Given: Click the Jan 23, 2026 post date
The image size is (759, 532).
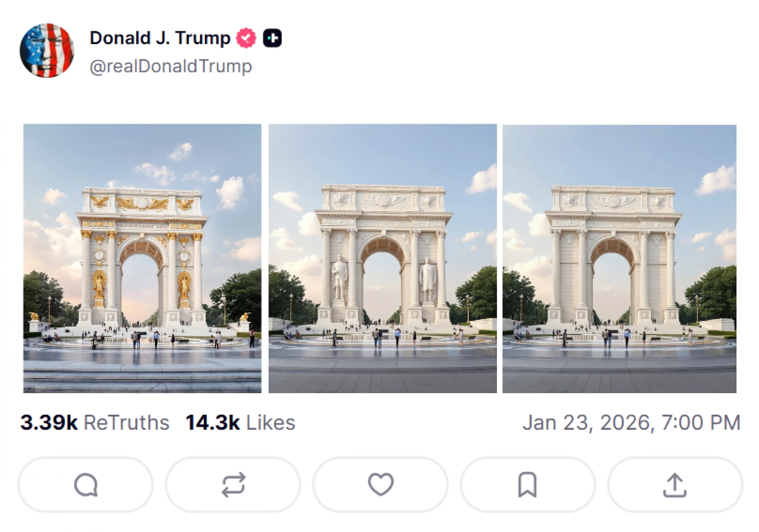Looking at the screenshot, I should pyautogui.click(x=586, y=423).
